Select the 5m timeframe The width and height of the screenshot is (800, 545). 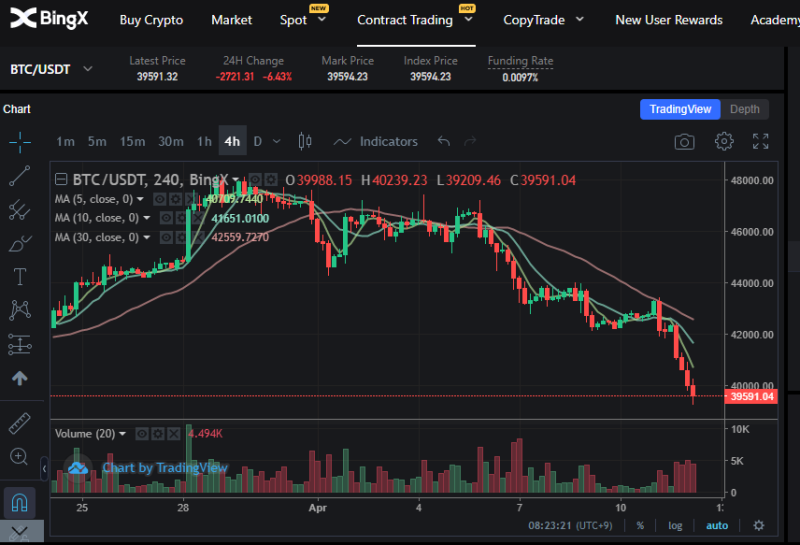pyautogui.click(x=97, y=141)
